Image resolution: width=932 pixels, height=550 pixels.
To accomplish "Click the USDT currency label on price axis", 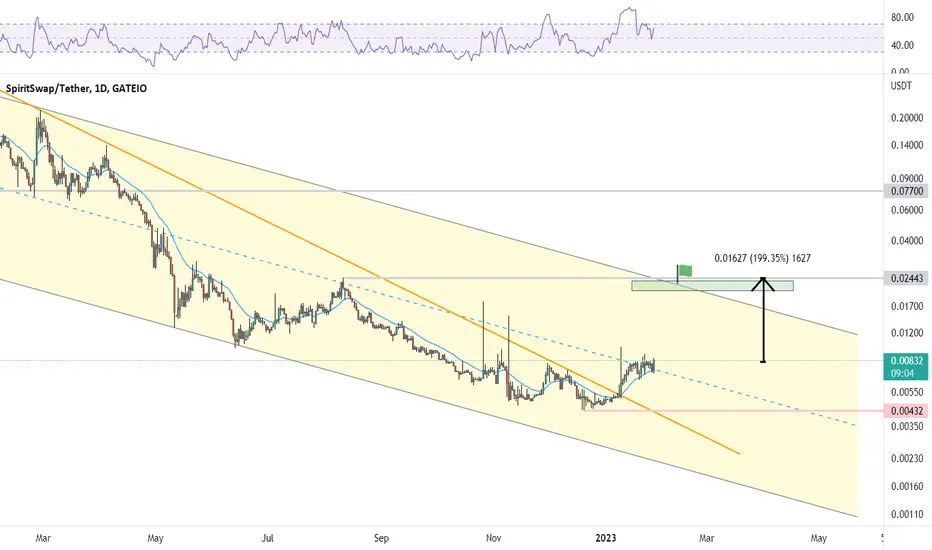I will coord(900,86).
